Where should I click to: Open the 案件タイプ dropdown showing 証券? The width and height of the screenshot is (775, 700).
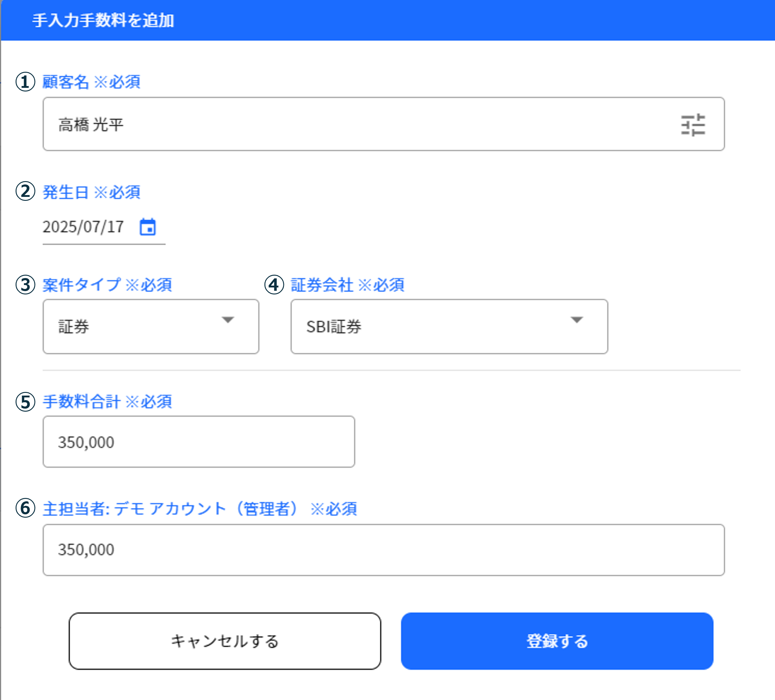[151, 327]
